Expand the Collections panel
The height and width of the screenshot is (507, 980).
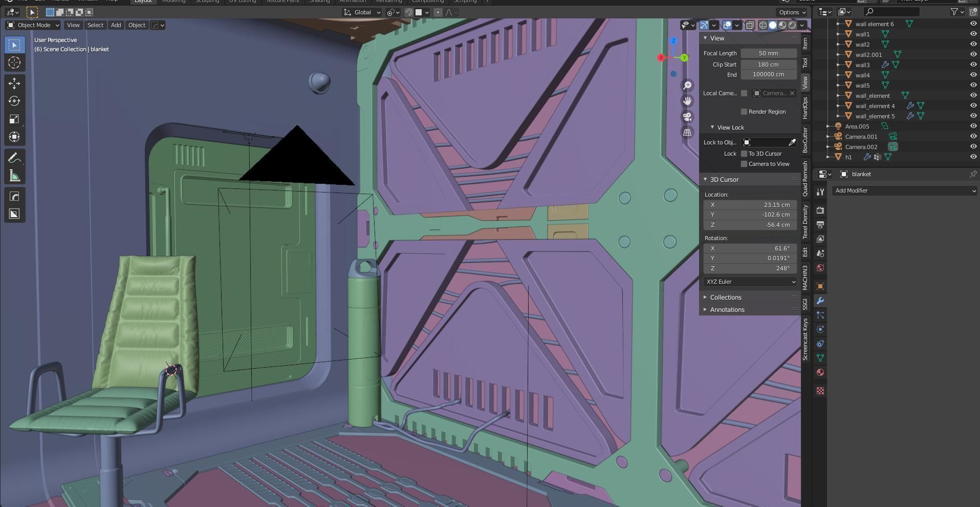(x=726, y=298)
